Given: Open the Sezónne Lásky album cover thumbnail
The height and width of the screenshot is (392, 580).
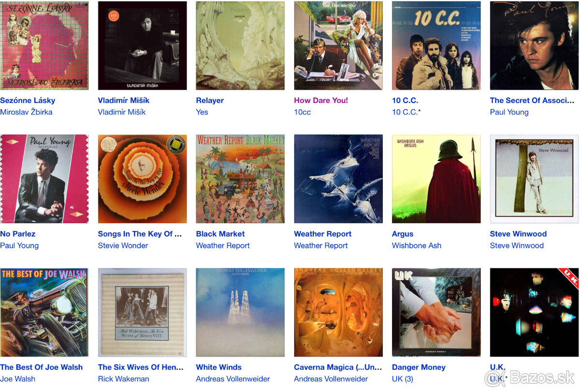Looking at the screenshot, I should pos(44,45).
